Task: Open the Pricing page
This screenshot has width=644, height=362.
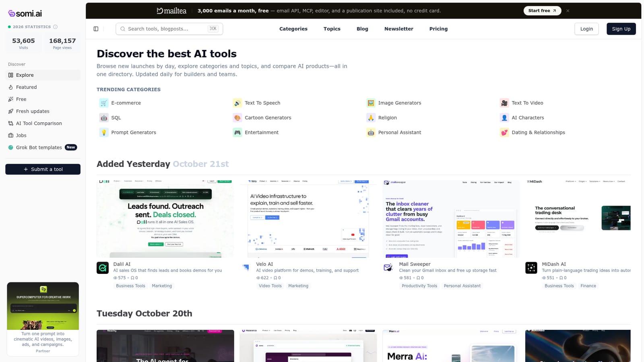Action: tap(438, 29)
